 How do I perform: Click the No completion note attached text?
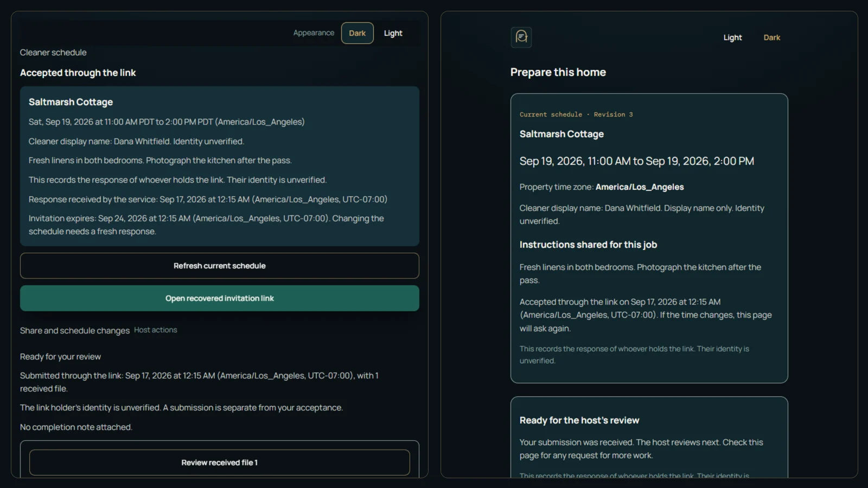click(x=76, y=427)
